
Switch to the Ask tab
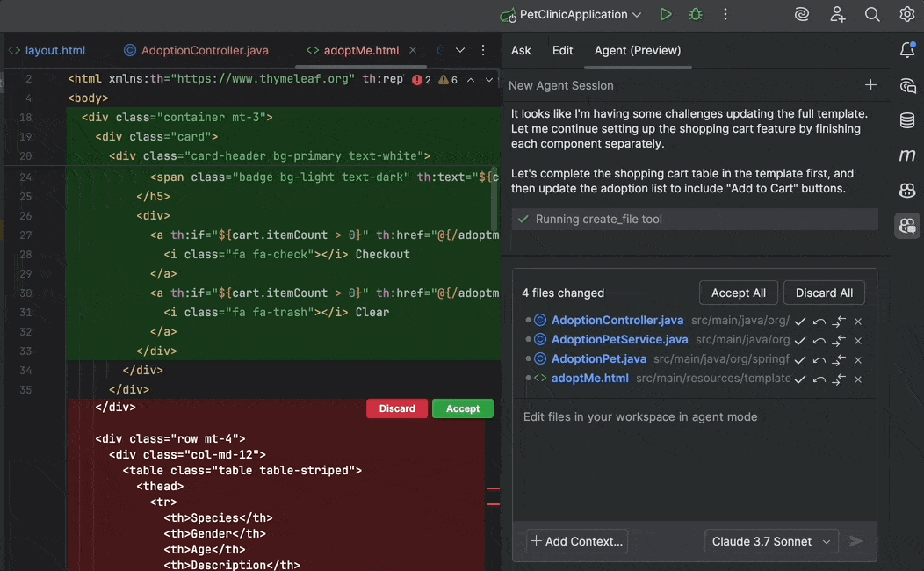[521, 50]
